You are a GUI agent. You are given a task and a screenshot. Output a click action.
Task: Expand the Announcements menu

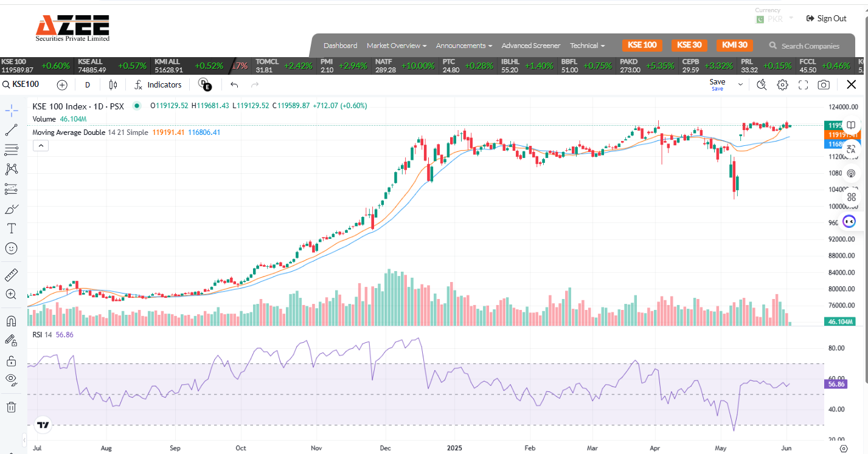pos(464,46)
